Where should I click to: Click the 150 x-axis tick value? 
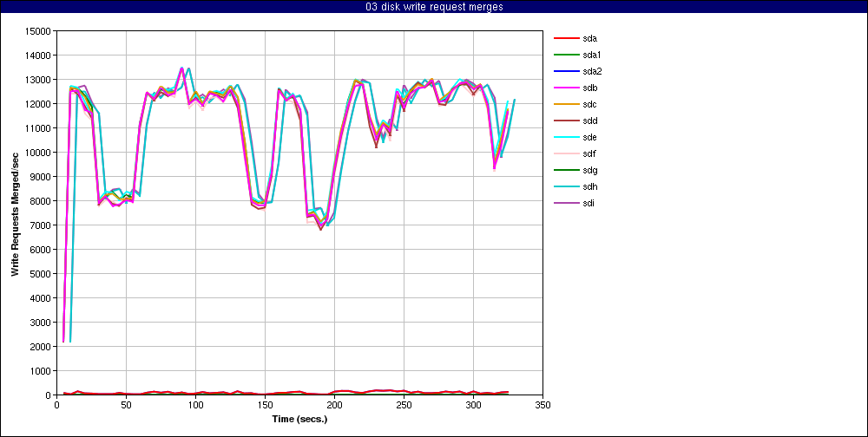click(265, 405)
